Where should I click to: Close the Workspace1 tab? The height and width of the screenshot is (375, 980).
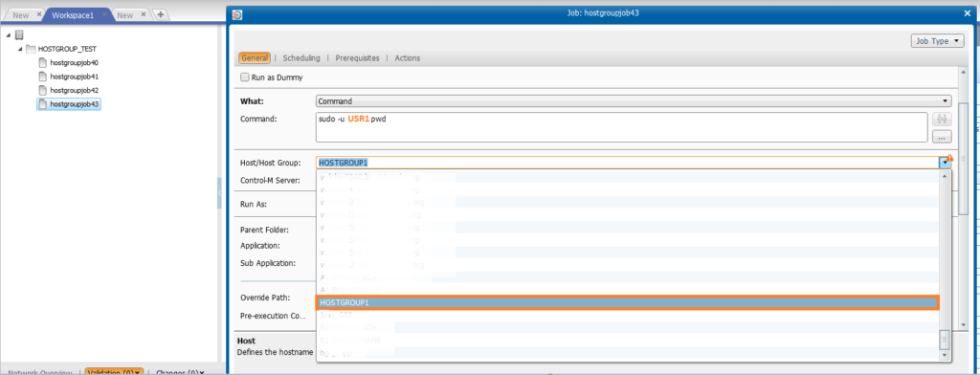point(103,13)
